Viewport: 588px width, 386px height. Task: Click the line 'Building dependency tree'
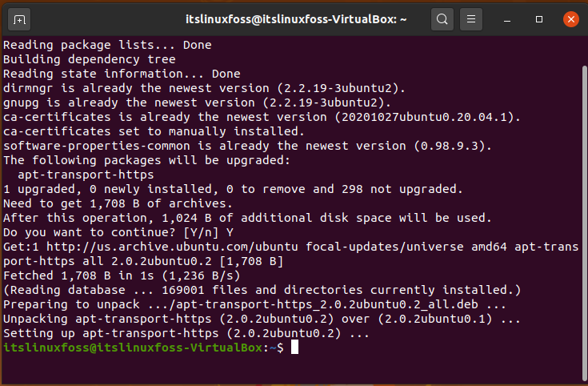click(x=90, y=59)
